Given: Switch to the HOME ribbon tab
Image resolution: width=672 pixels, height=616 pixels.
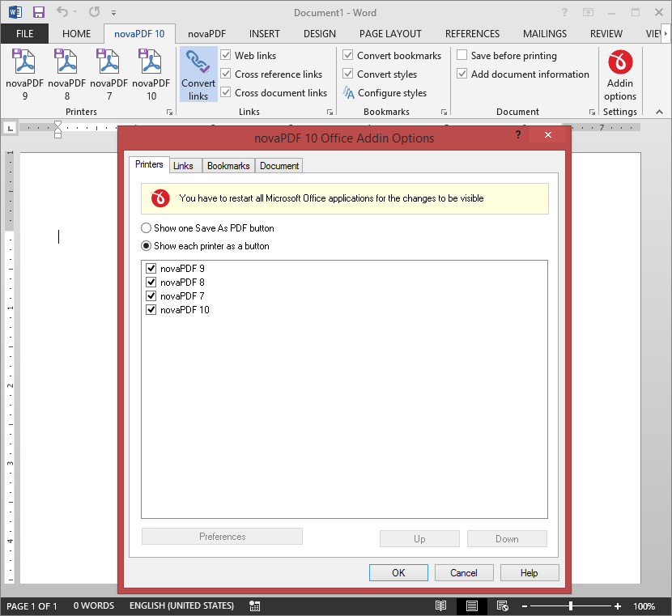Looking at the screenshot, I should click(x=76, y=33).
